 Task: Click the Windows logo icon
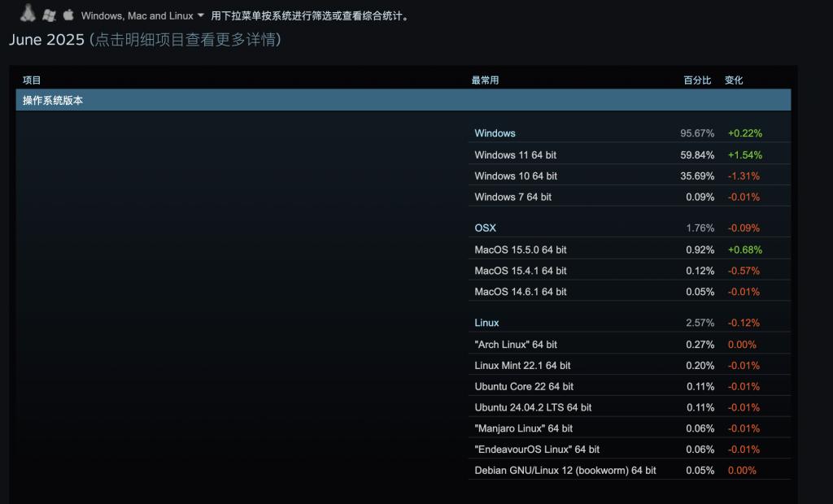click(x=50, y=15)
